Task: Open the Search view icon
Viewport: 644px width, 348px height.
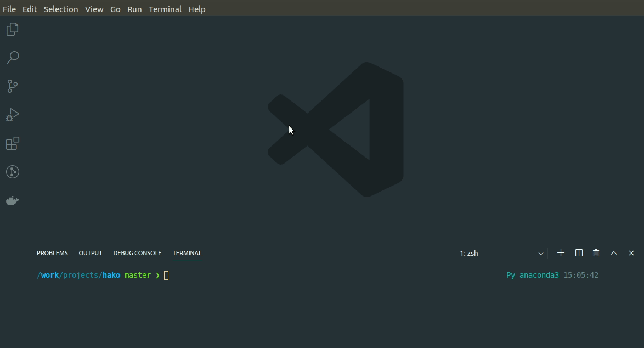Action: pyautogui.click(x=12, y=58)
